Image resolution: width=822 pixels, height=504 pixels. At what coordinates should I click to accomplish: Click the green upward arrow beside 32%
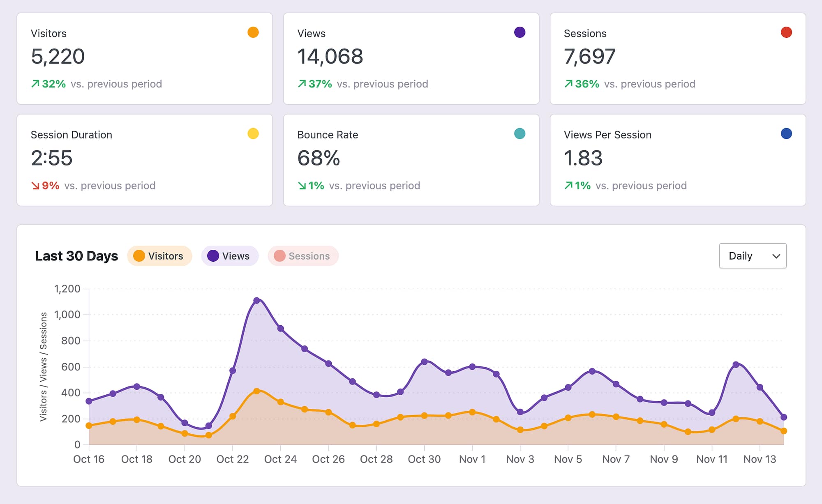35,83
